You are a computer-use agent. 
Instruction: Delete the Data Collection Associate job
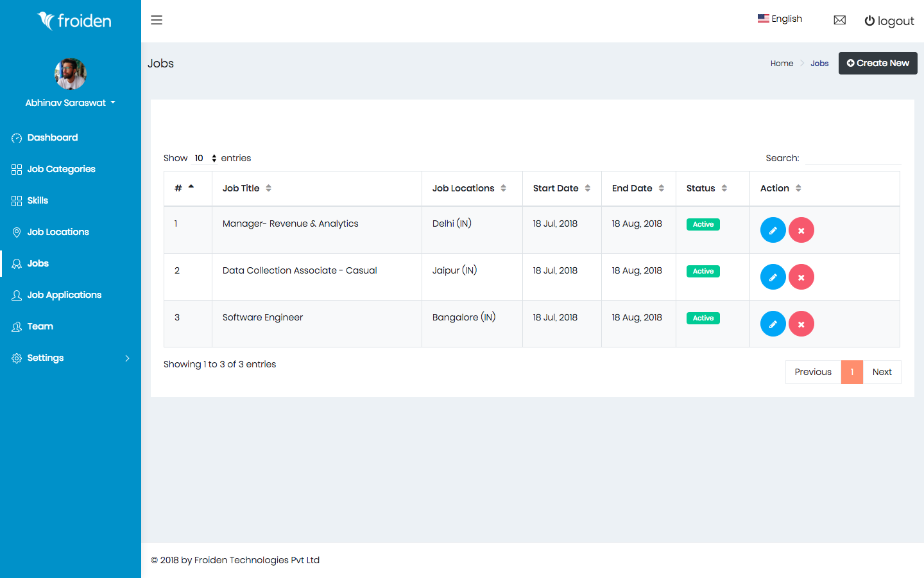pos(801,277)
